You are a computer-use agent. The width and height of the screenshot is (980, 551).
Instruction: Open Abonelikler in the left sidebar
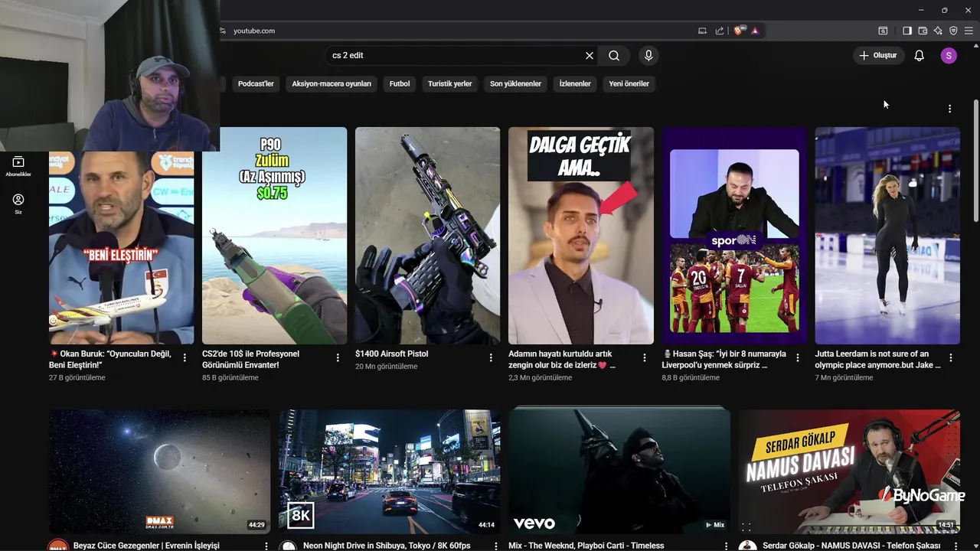[x=18, y=166]
